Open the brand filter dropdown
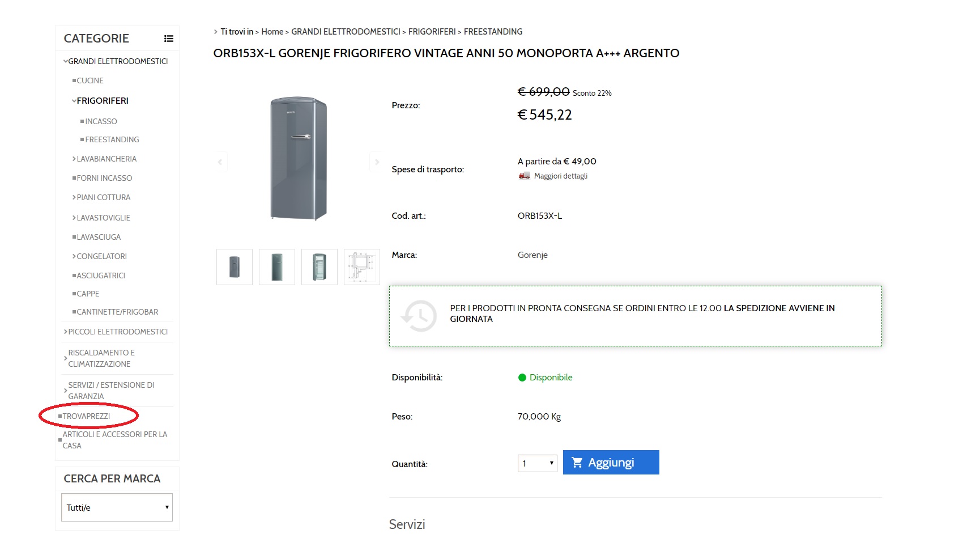The height and width of the screenshot is (534, 980). 117,507
